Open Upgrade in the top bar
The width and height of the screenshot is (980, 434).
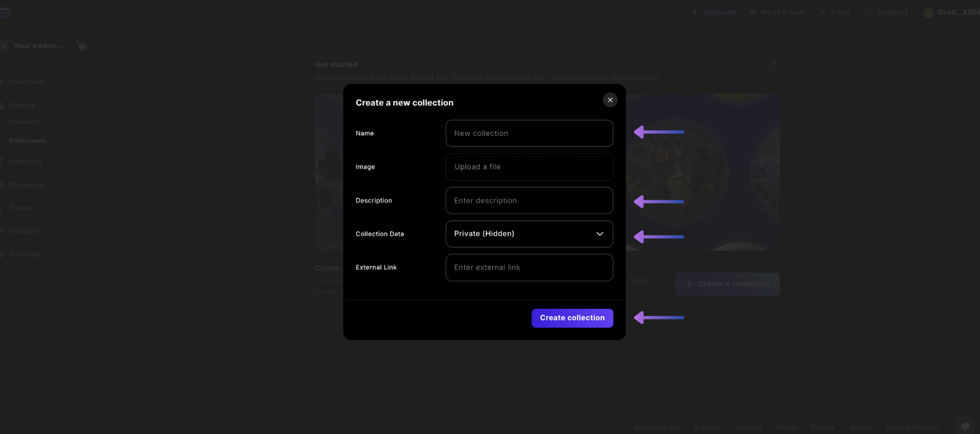point(713,12)
